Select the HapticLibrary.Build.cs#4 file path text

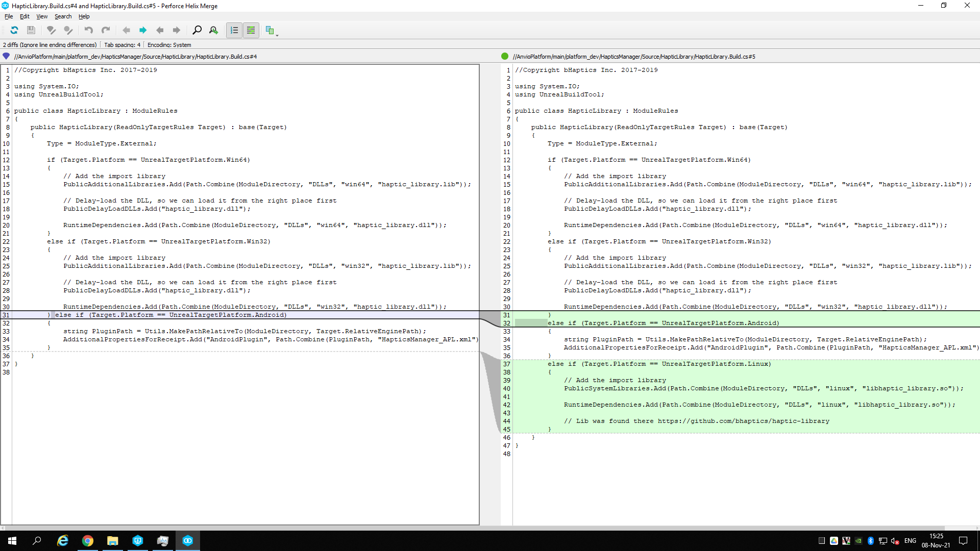point(135,57)
